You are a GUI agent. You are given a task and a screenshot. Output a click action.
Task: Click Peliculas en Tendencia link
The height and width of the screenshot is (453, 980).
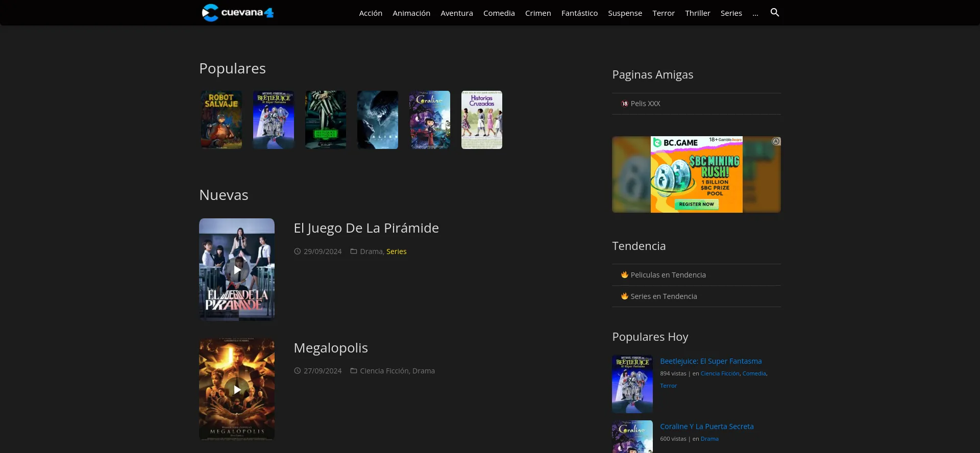coord(668,275)
